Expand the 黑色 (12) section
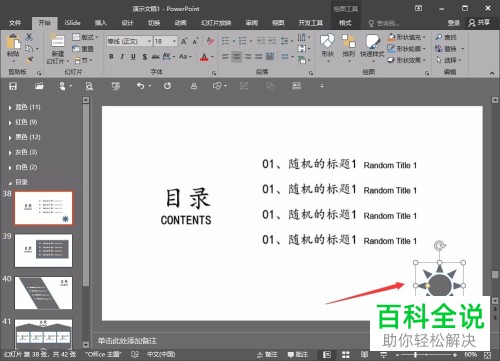The height and width of the screenshot is (361, 500). 10,137
